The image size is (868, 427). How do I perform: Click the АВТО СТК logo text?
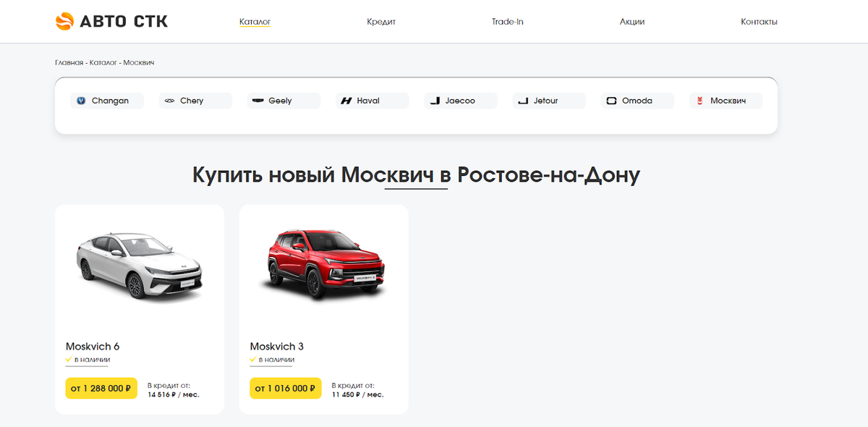(x=124, y=22)
